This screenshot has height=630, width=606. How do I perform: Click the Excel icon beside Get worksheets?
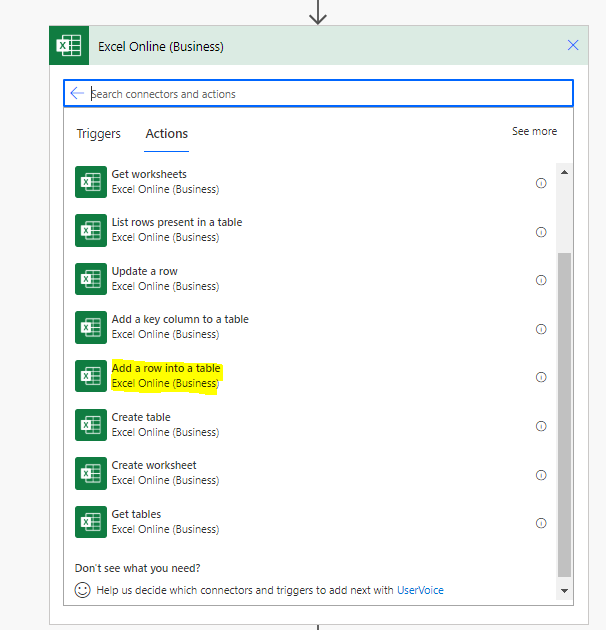91,182
